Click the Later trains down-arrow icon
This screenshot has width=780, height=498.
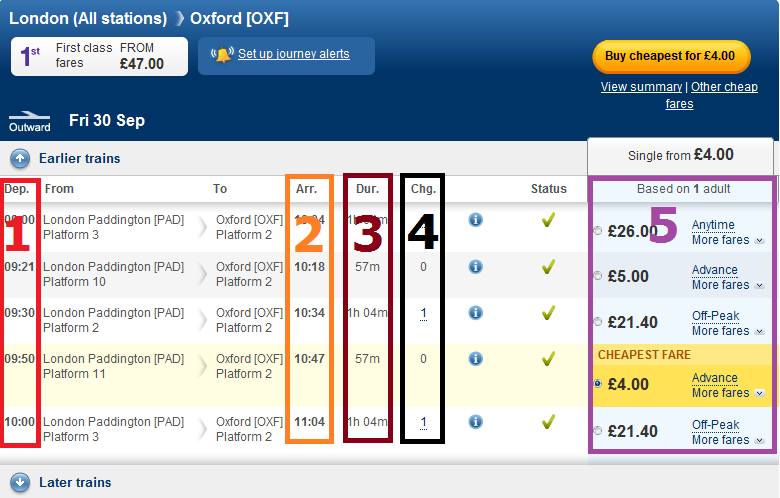(20, 482)
